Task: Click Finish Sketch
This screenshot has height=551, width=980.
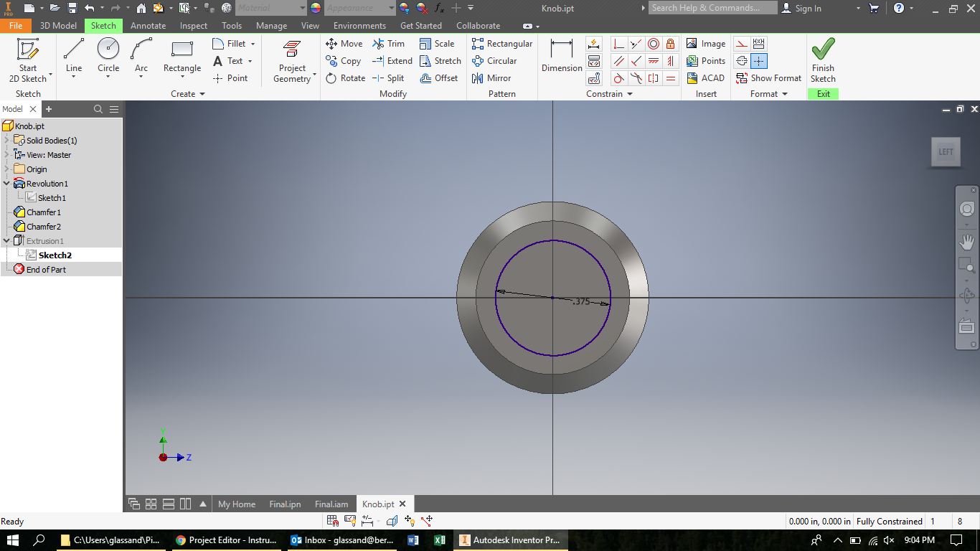Action: [x=823, y=61]
